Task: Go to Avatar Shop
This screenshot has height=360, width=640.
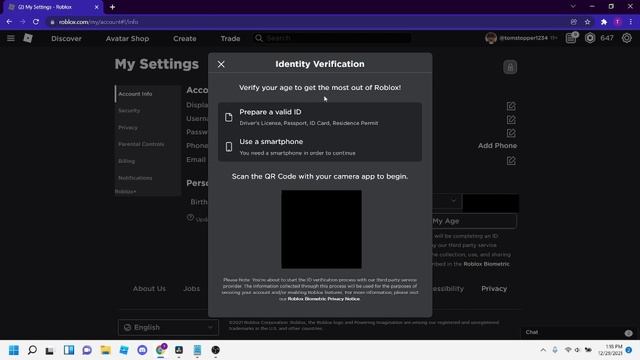Action: (x=127, y=38)
